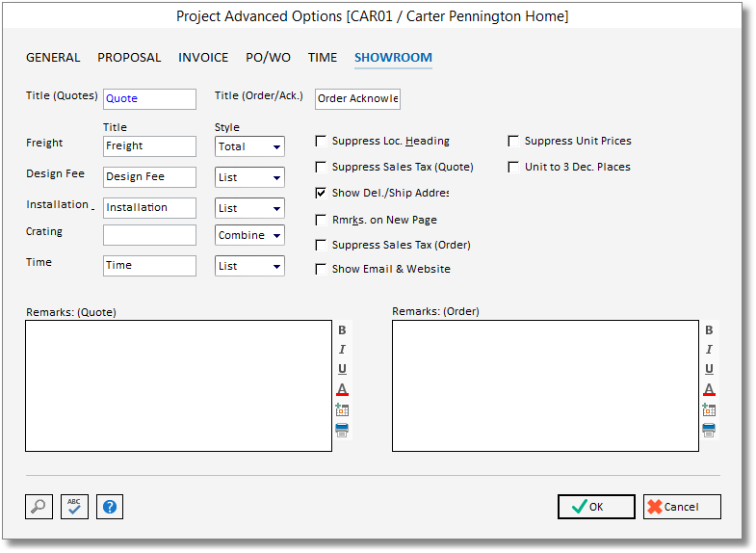The image size is (756, 553).
Task: Switch to the PO/WO tab
Action: point(268,58)
